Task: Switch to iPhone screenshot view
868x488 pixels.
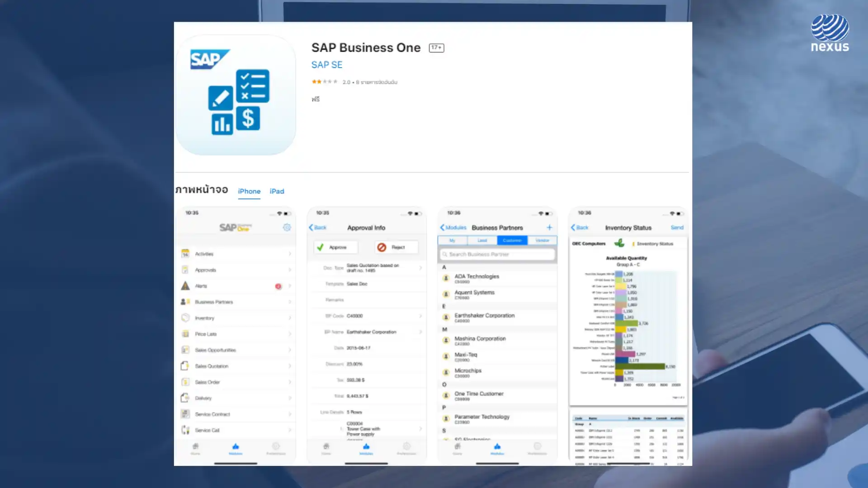Action: pos(249,191)
